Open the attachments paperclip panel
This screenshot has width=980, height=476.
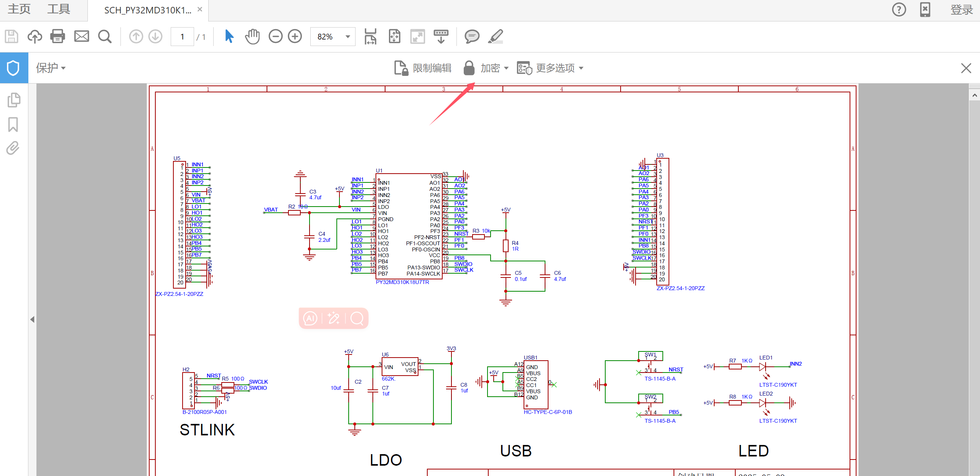point(13,148)
